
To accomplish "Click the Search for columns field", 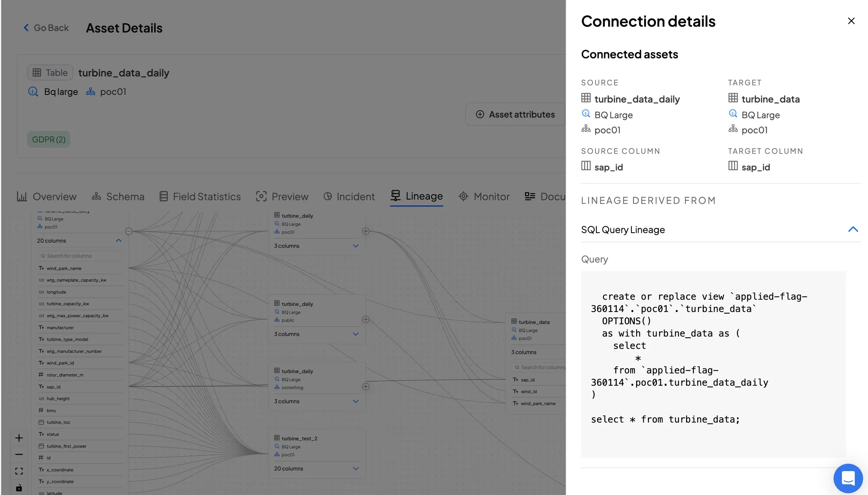I will tap(81, 256).
